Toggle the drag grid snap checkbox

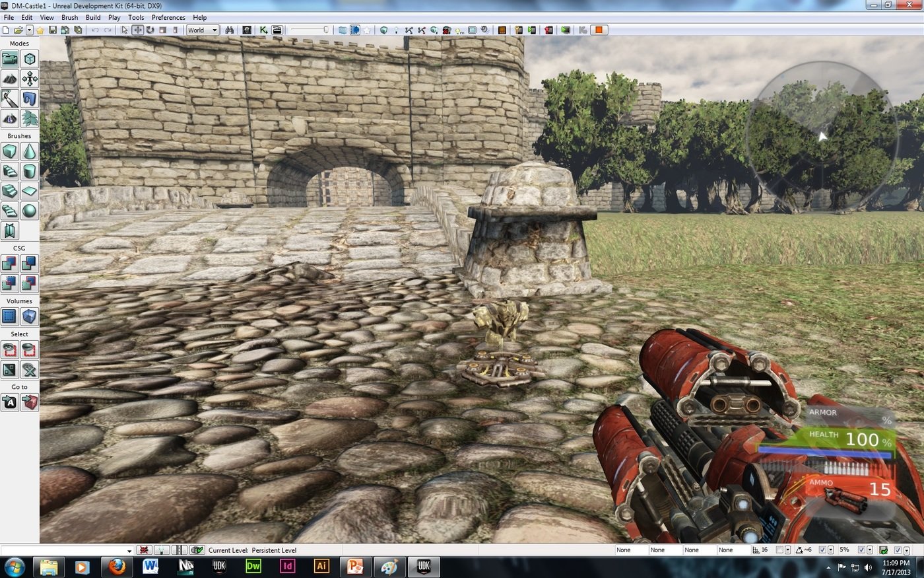780,550
